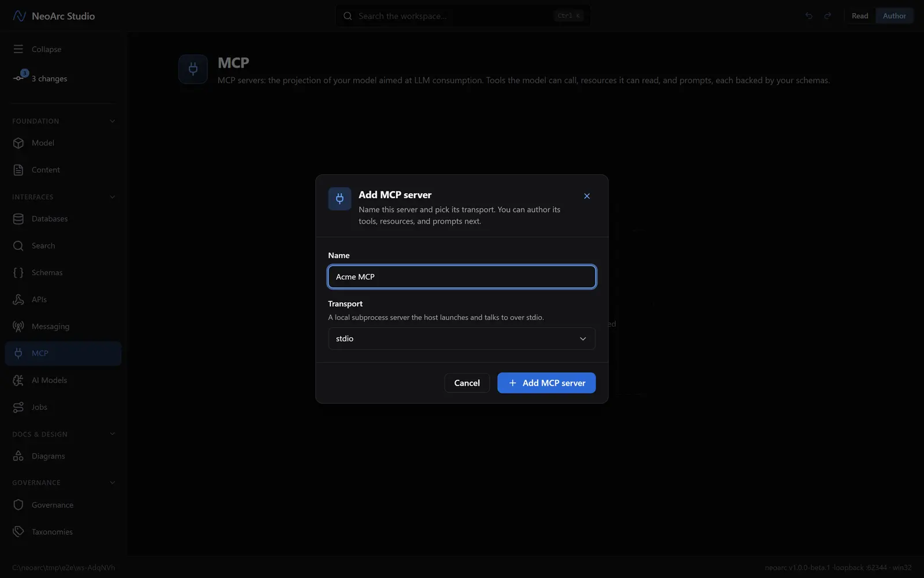Click the Taxonomies tags icon
The height and width of the screenshot is (578, 924).
tap(18, 532)
